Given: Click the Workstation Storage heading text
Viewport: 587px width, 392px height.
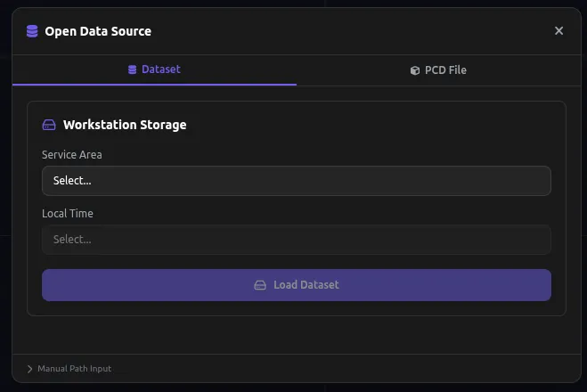Looking at the screenshot, I should 125,125.
